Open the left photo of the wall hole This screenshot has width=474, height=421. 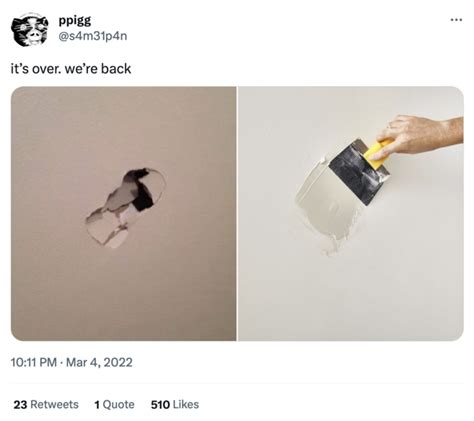click(123, 213)
